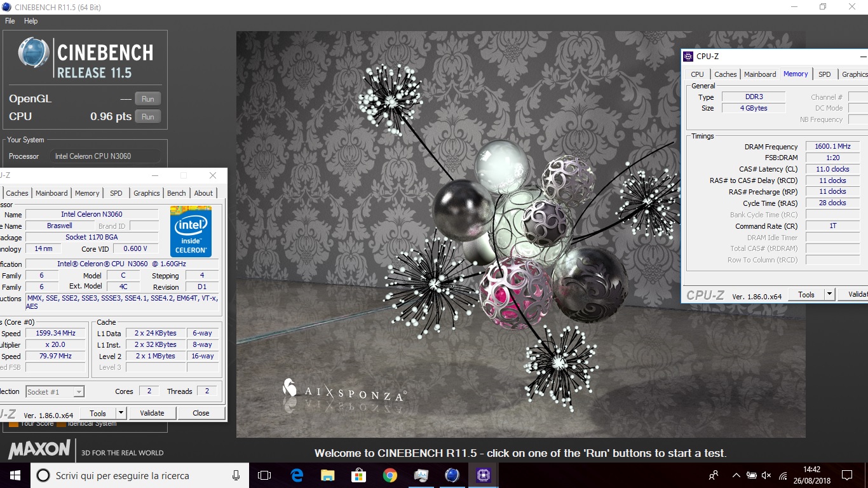This screenshot has height=488, width=868.
Task: Open the Action Center notifications icon
Action: click(846, 475)
